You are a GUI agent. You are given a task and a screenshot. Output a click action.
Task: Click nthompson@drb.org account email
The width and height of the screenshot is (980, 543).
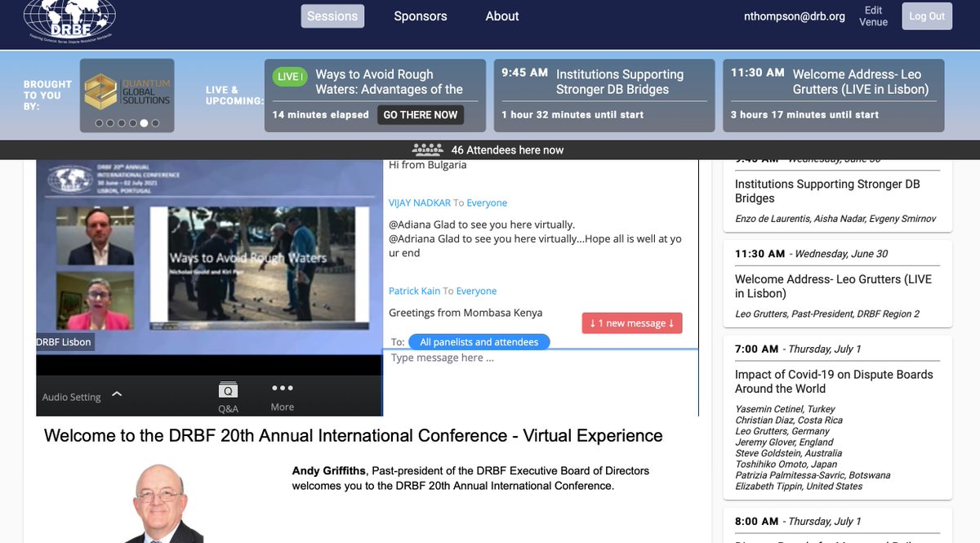[795, 16]
